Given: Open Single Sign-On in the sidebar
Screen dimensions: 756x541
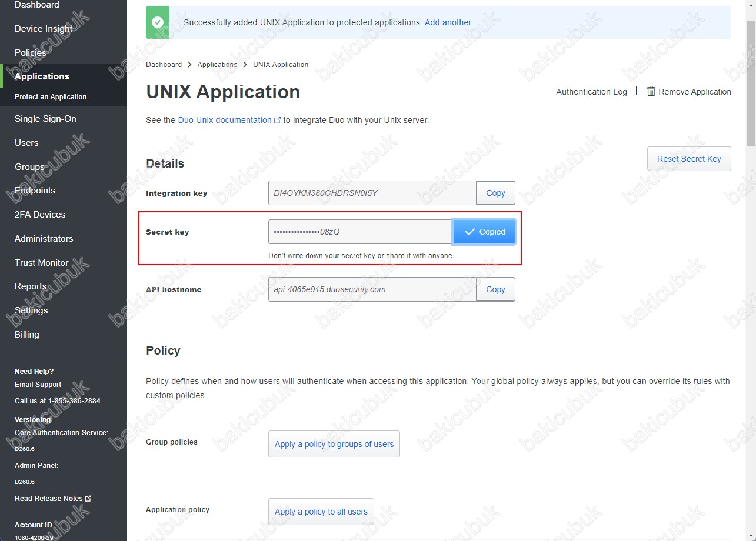Looking at the screenshot, I should [x=45, y=119].
